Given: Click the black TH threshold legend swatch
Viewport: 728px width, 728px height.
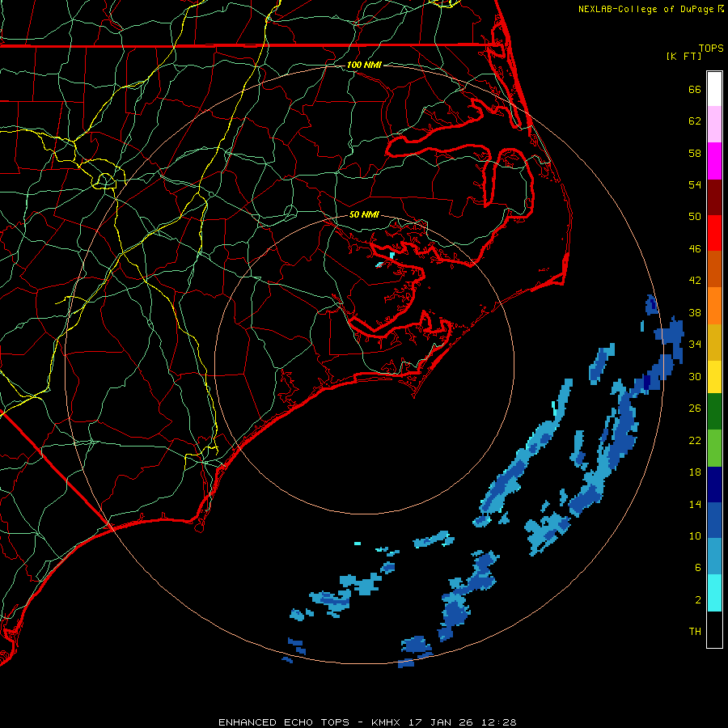Looking at the screenshot, I should 714,629.
